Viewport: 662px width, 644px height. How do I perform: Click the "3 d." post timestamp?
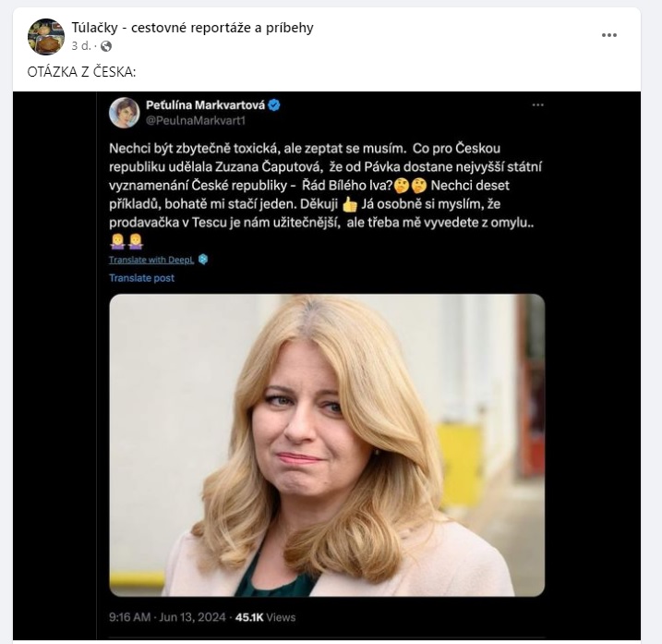[x=82, y=45]
